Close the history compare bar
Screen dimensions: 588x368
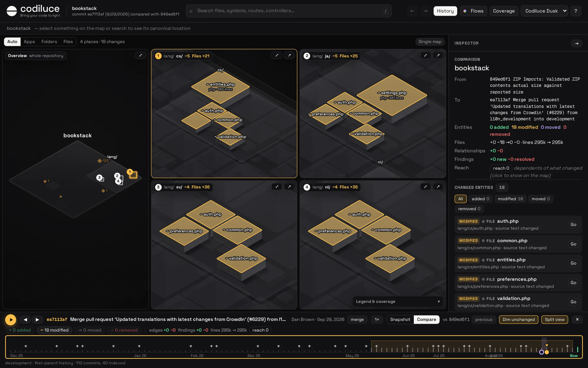[577, 319]
